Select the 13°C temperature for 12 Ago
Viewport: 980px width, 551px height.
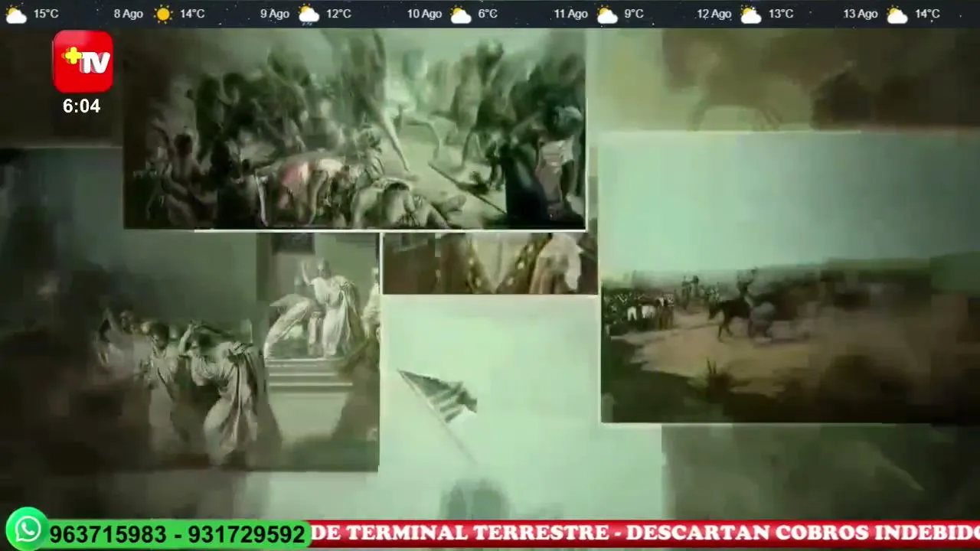click(781, 14)
